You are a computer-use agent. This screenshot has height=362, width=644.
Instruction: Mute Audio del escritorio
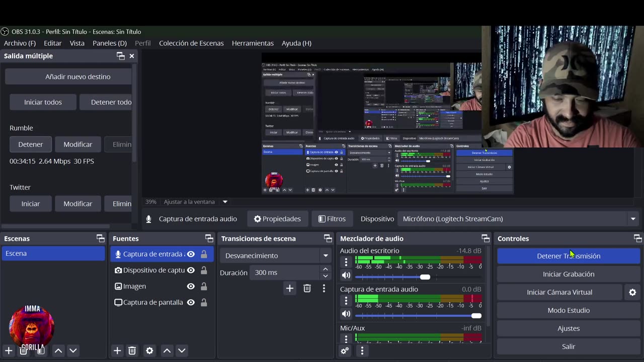click(x=346, y=275)
